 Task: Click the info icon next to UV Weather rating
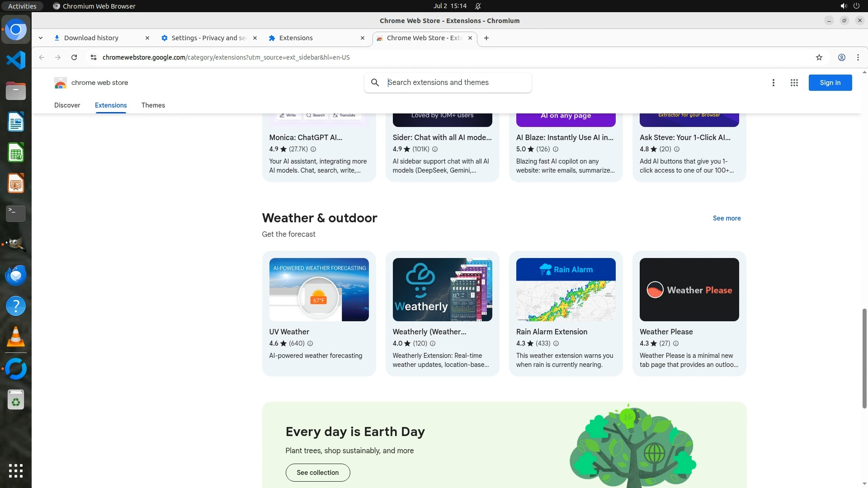pos(310,343)
